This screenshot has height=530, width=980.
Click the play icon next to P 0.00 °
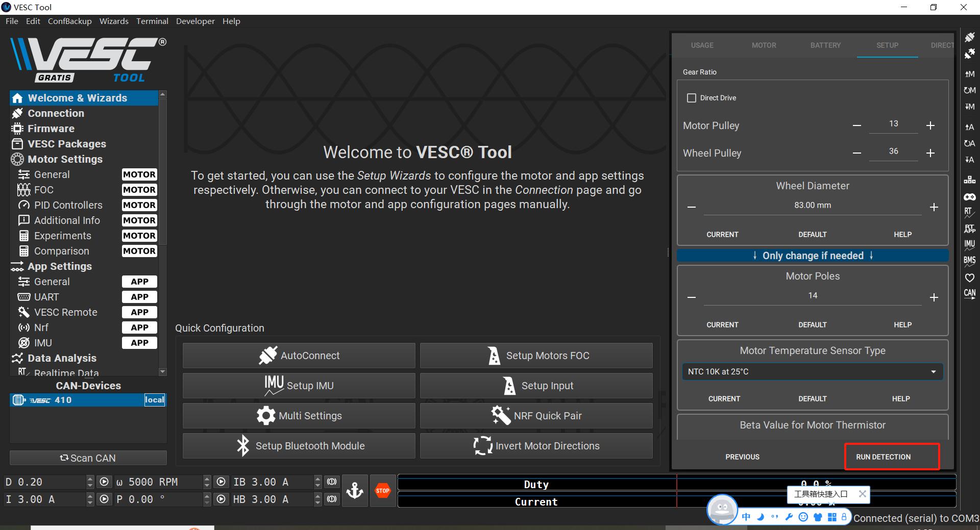(220, 499)
